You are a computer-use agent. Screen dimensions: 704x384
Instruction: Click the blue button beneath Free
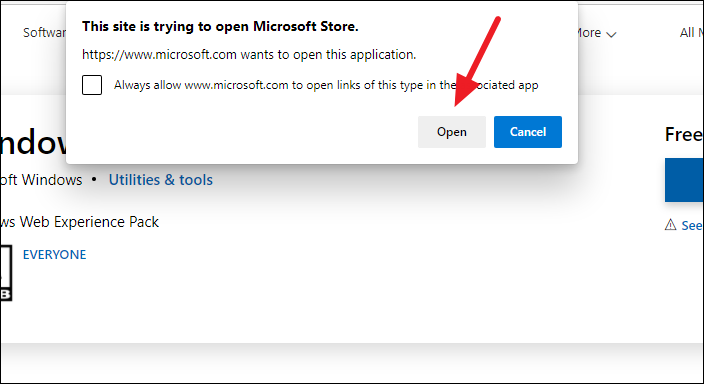click(684, 180)
